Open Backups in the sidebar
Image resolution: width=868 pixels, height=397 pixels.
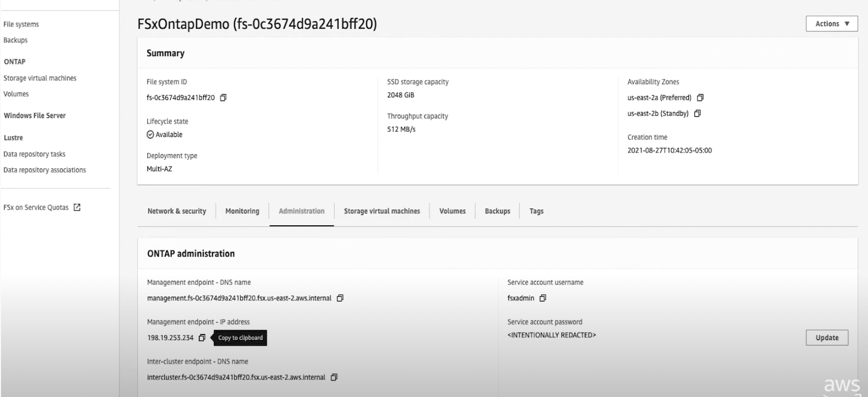(15, 40)
